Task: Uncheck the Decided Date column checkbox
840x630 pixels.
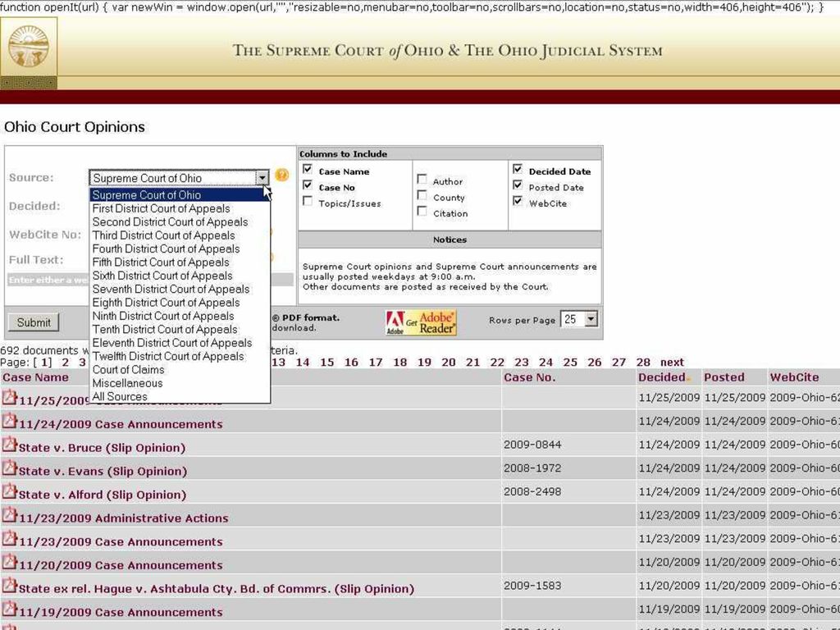Action: coord(518,169)
